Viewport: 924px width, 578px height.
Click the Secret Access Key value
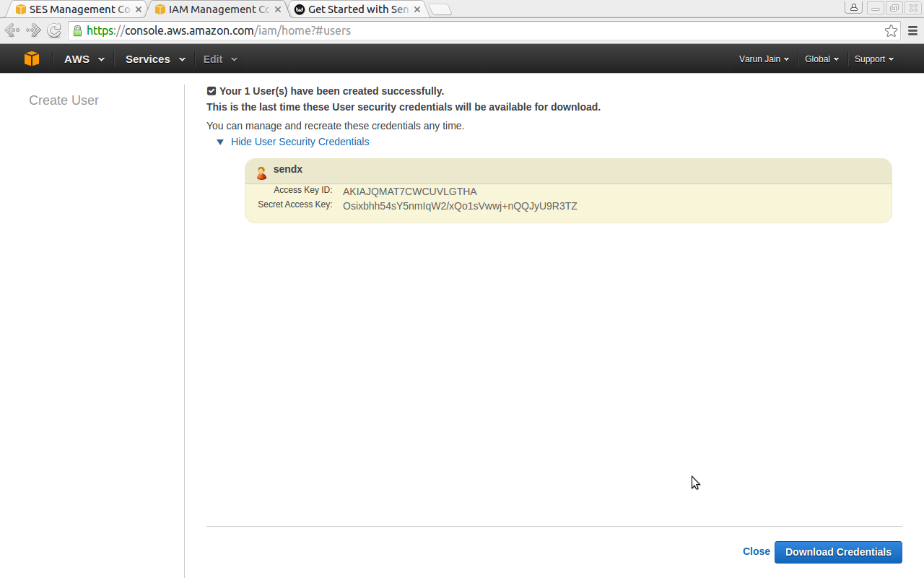coord(460,206)
